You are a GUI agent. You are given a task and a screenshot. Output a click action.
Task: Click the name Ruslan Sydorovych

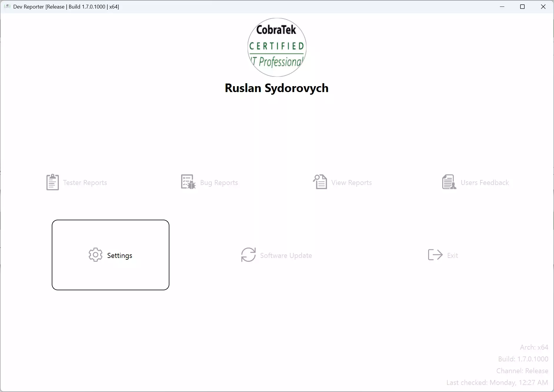pos(277,88)
